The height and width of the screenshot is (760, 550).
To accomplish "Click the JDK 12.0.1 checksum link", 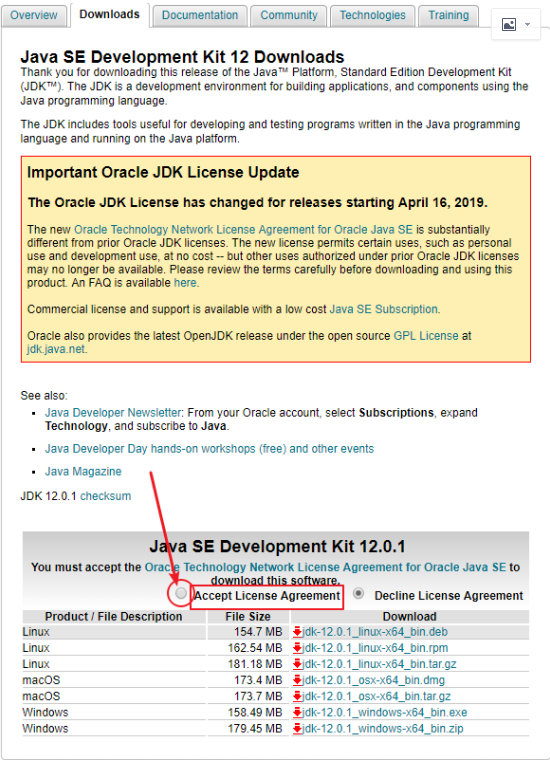I will coord(105,496).
